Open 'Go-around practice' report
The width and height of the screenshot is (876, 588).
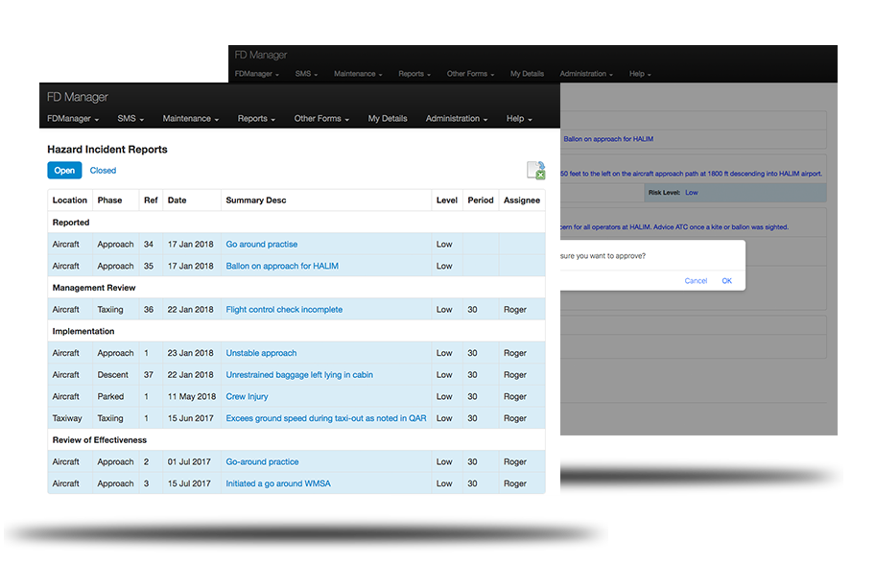pos(262,461)
